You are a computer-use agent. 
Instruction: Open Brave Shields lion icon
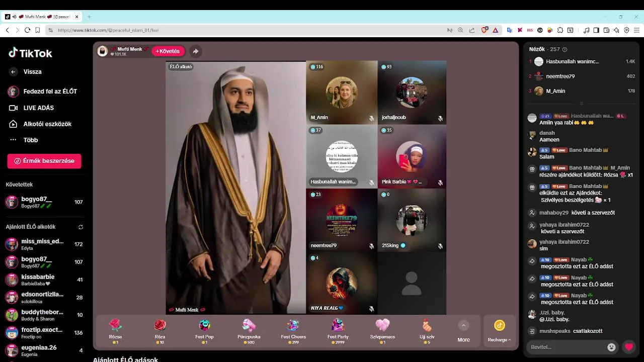point(485,30)
